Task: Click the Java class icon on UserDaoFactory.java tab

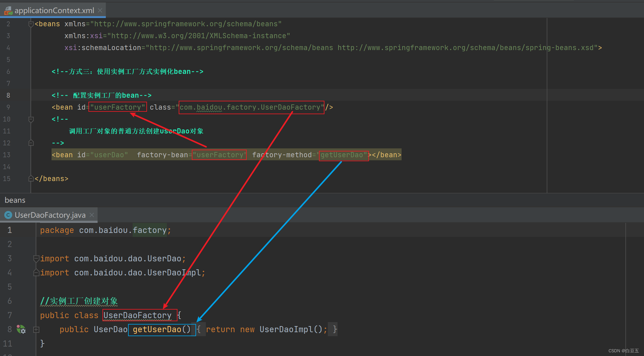Action: tap(8, 215)
